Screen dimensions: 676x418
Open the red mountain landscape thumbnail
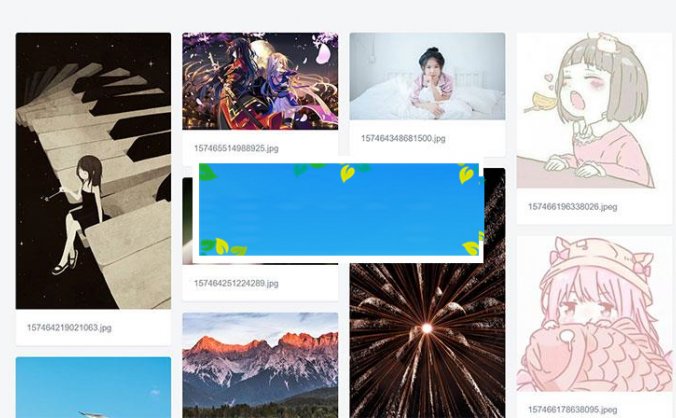click(x=260, y=365)
